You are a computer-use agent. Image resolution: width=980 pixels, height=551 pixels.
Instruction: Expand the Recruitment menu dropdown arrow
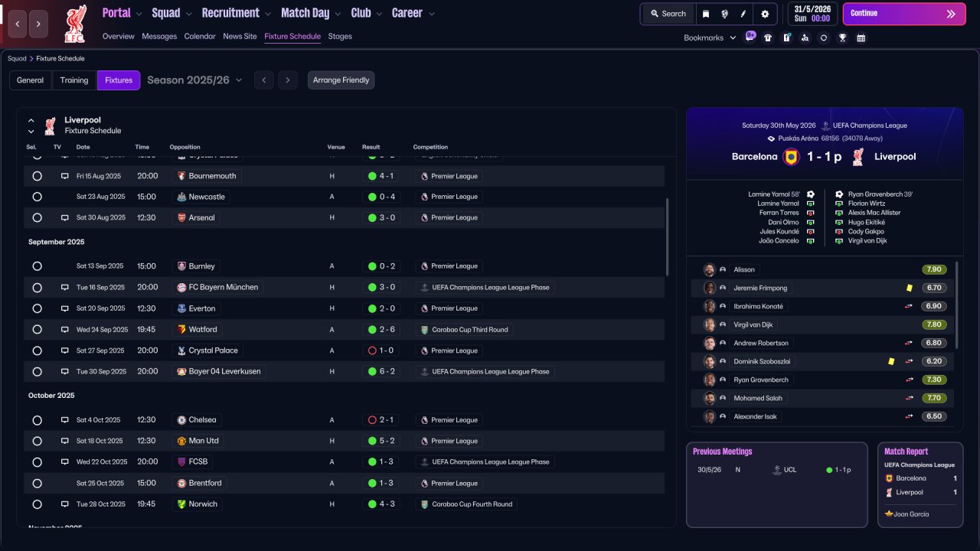click(267, 14)
